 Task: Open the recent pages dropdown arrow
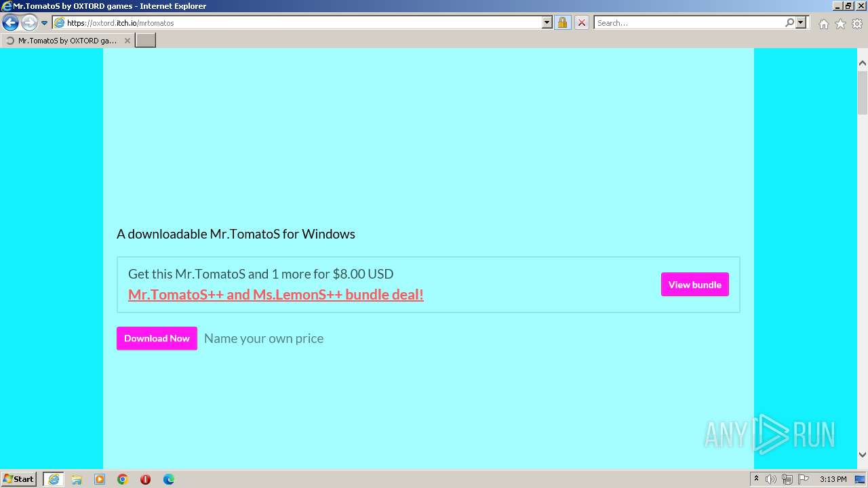click(x=44, y=23)
